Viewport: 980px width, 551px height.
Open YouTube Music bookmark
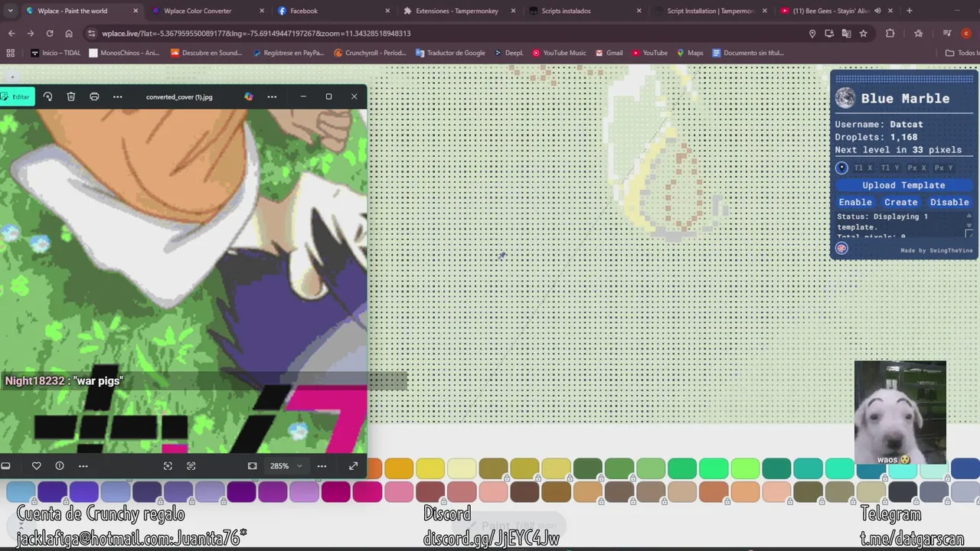coord(559,53)
